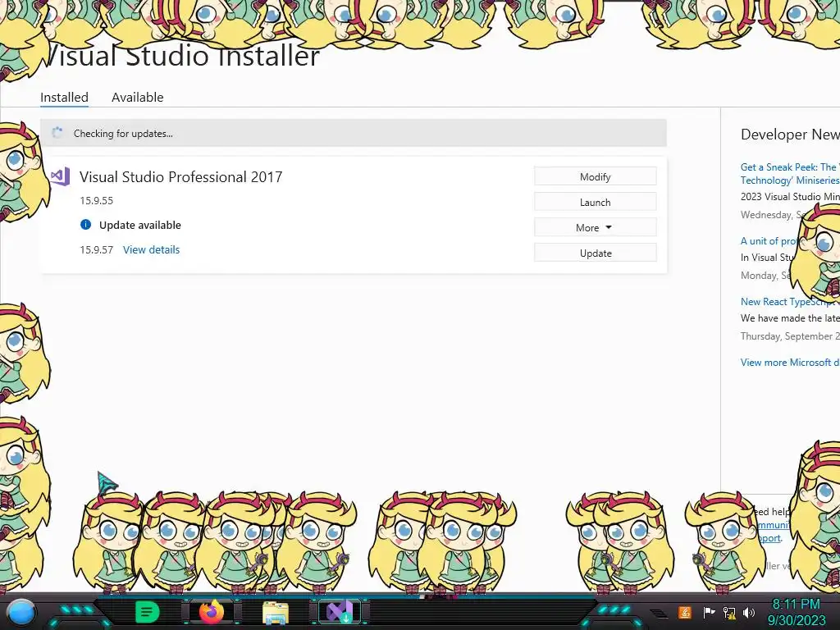Open the Start orb on taskbar
Viewport: 840px width, 630px height.
22,612
